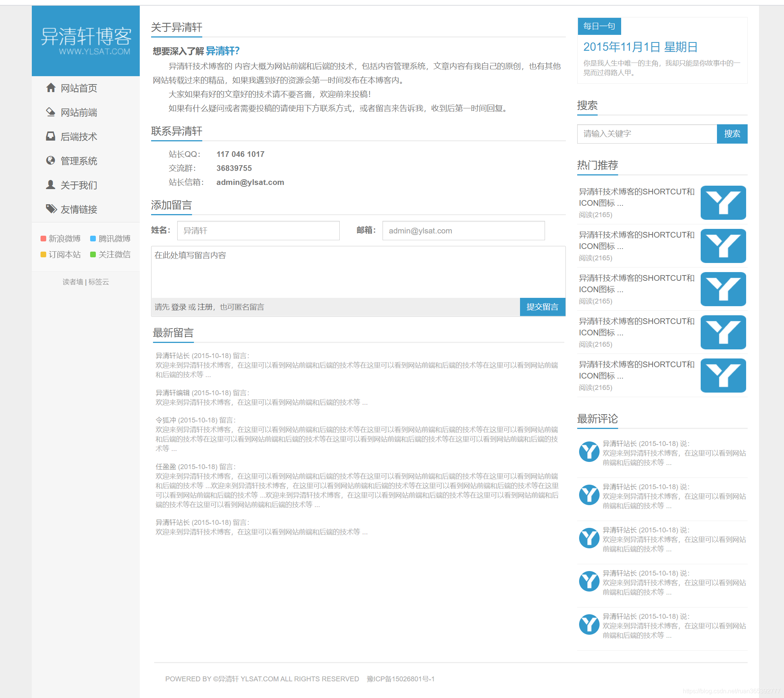The image size is (784, 698).
Task: Click the admin@ylsat.com contact email
Action: [x=250, y=182]
